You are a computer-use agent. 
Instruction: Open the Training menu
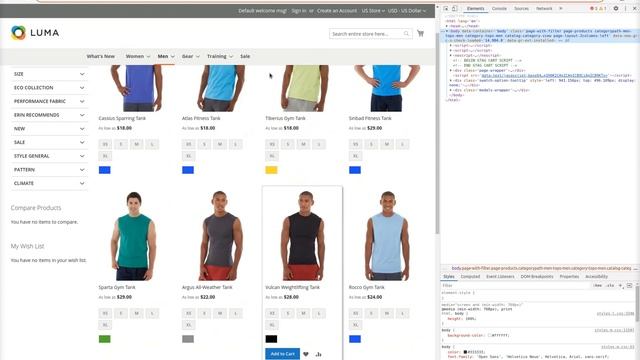coord(220,56)
